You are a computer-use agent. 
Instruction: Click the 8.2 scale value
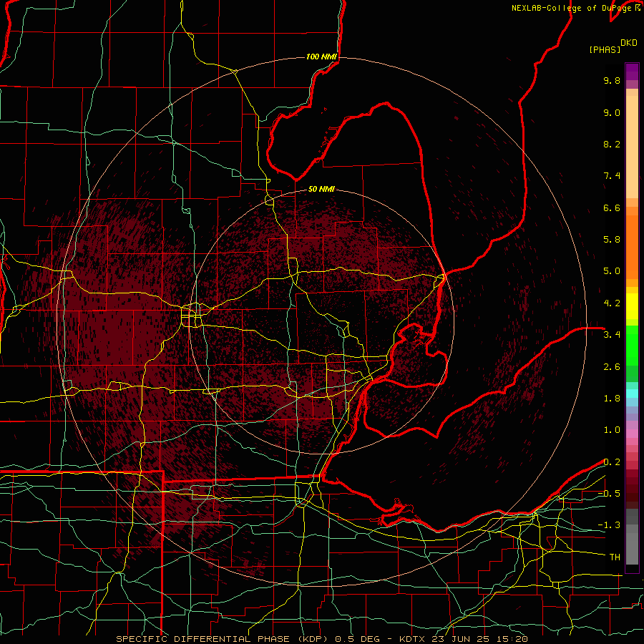click(x=612, y=144)
